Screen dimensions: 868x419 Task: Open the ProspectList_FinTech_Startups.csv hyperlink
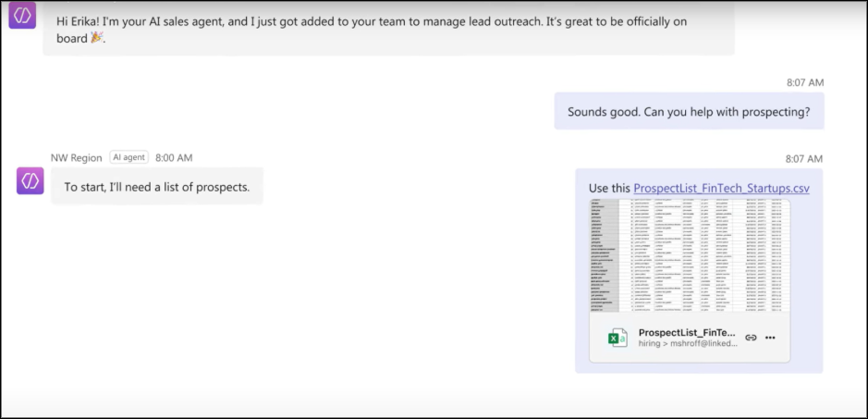721,188
